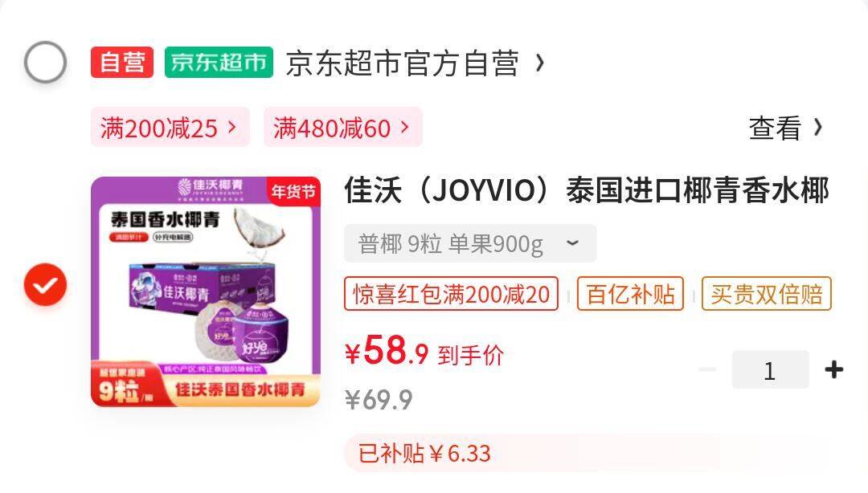Uncheck the red checkmark beside the coconut product
This screenshot has height=493, width=868.
tap(45, 285)
